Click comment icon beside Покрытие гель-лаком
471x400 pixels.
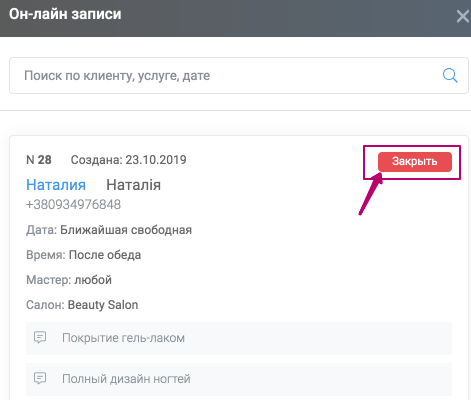point(40,337)
